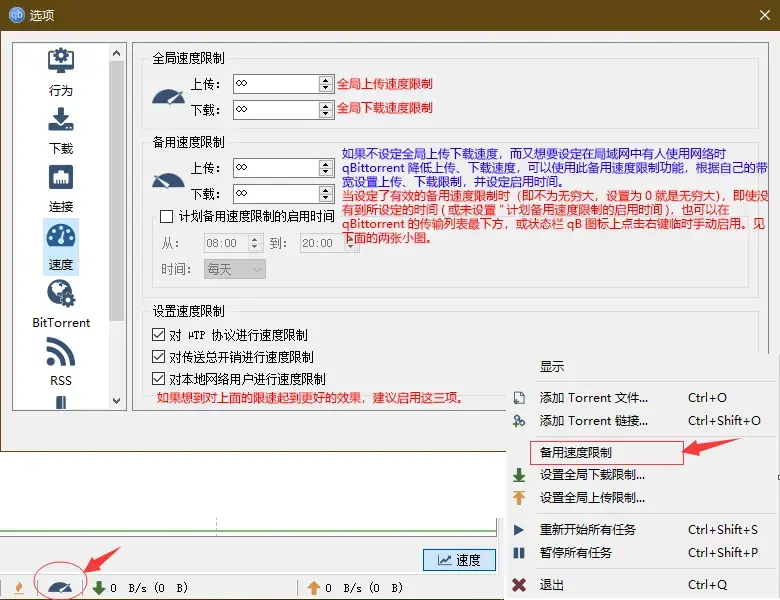This screenshot has height=600, width=780.
Task: Click the global download limit spinner arrows
Action: coord(325,109)
